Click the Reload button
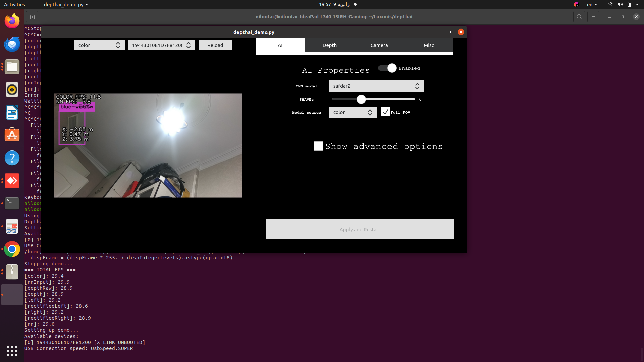Image resolution: width=644 pixels, height=362 pixels. 215,45
